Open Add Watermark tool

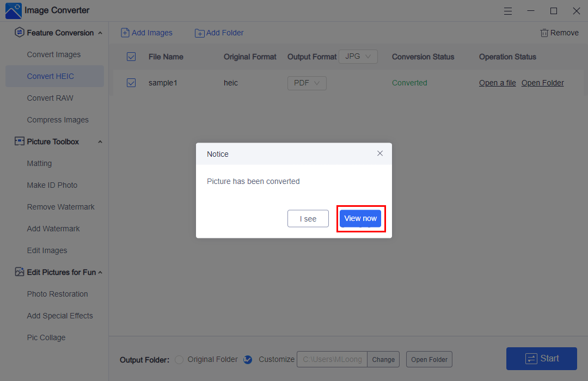(53, 229)
